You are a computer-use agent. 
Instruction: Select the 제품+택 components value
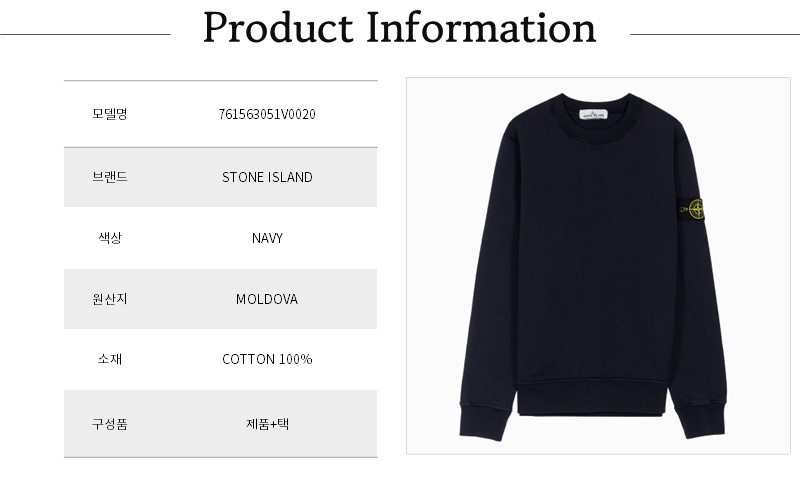point(267,423)
